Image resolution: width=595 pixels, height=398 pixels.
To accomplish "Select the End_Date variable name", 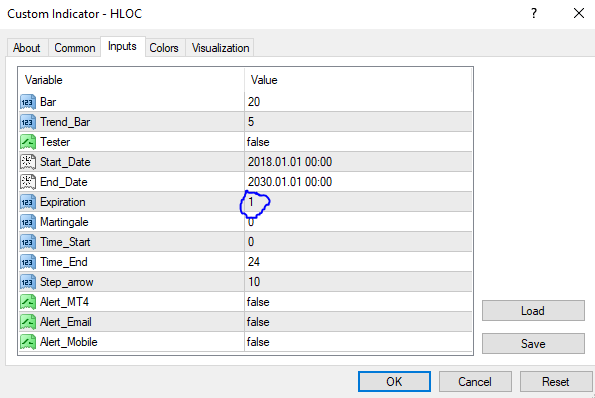I will 64,182.
